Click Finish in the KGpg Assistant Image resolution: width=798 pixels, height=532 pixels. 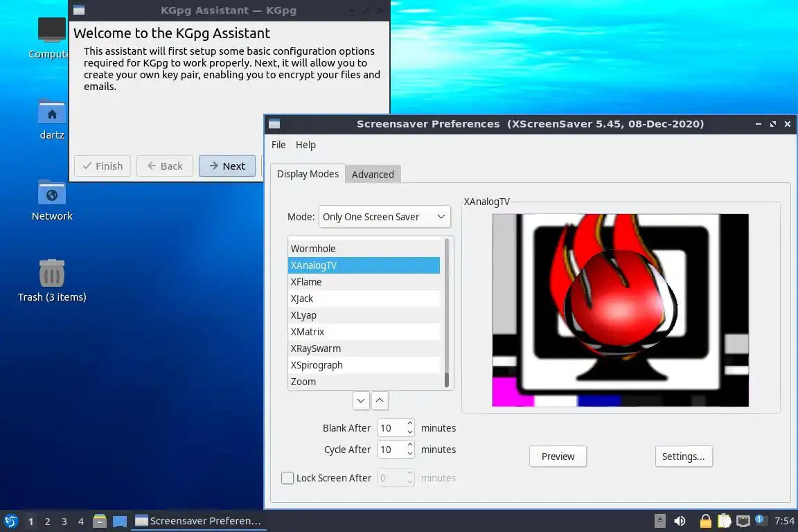click(x=103, y=166)
